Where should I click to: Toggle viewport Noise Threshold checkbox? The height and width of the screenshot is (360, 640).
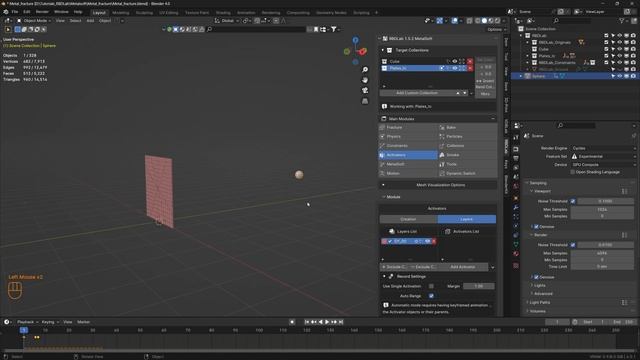coord(573,201)
